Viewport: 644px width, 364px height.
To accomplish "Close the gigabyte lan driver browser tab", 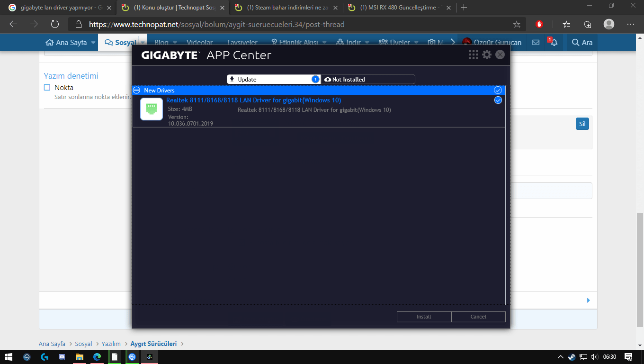I will [109, 8].
